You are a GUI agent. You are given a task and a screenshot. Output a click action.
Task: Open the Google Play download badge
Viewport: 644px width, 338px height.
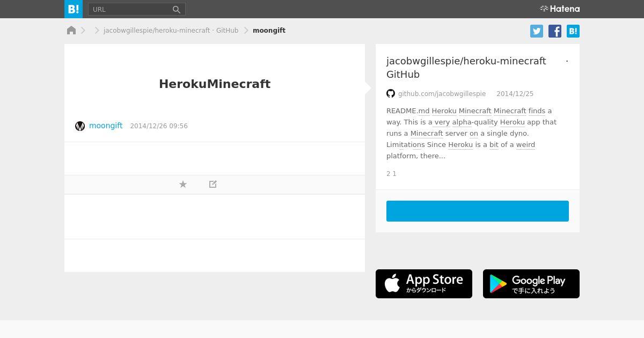click(x=531, y=284)
